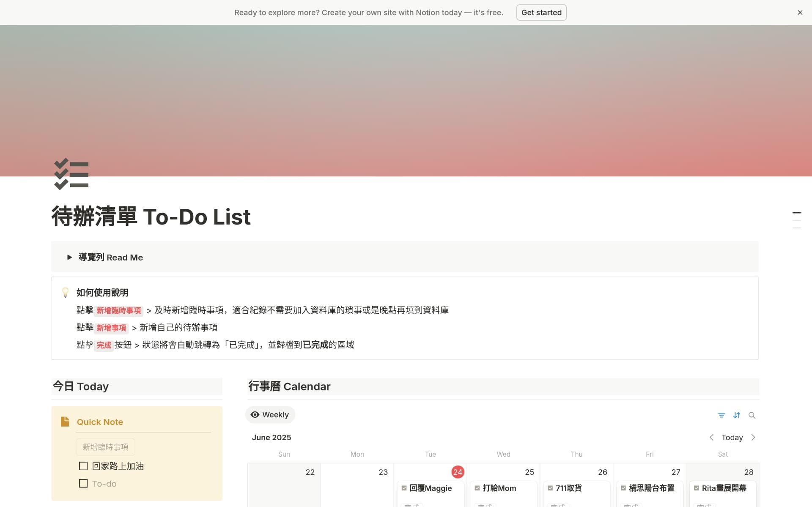Check the 回家路上加油 item in Quick Note

tap(83, 466)
